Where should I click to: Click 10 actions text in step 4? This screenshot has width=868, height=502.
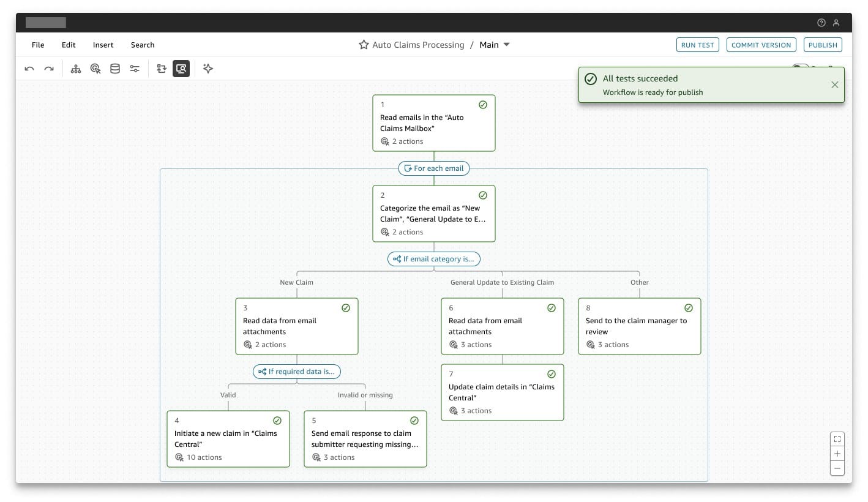204,457
